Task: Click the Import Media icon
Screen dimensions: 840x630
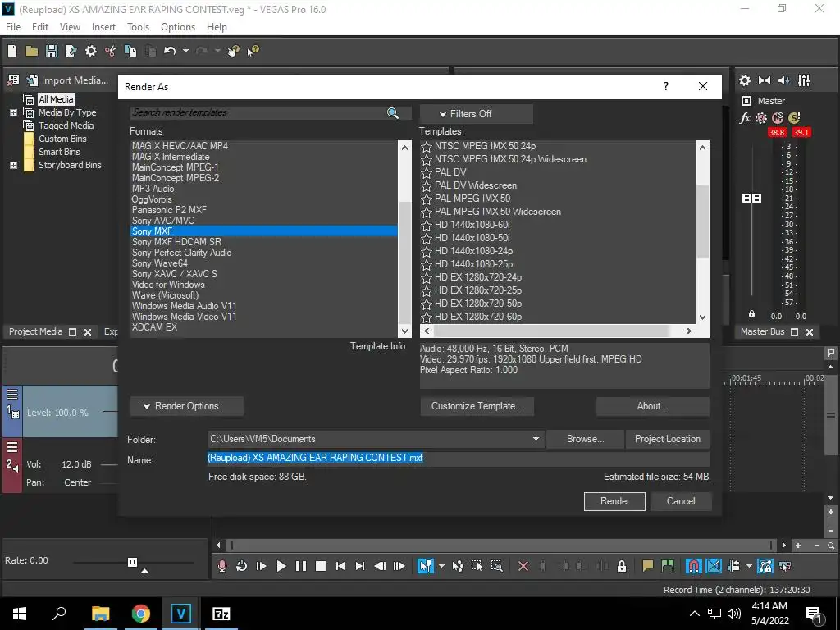Action: (x=32, y=80)
